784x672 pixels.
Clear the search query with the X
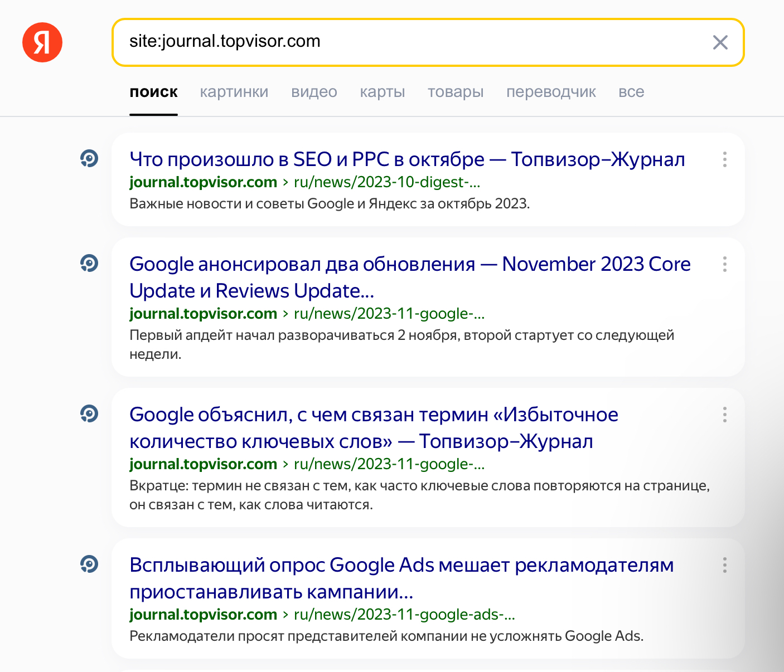(720, 42)
